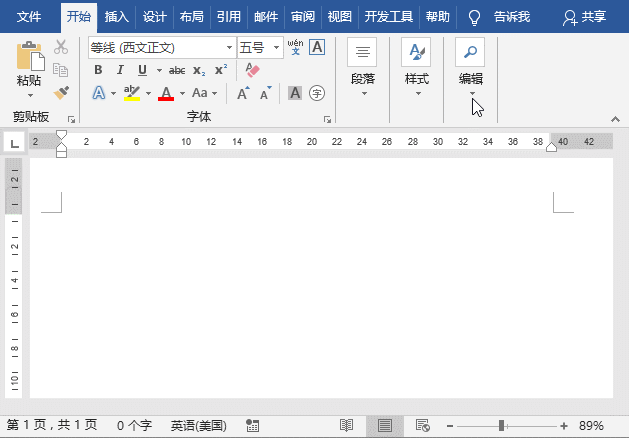The height and width of the screenshot is (438, 629).
Task: Switch to the 插入 Insert tab
Action: click(117, 17)
